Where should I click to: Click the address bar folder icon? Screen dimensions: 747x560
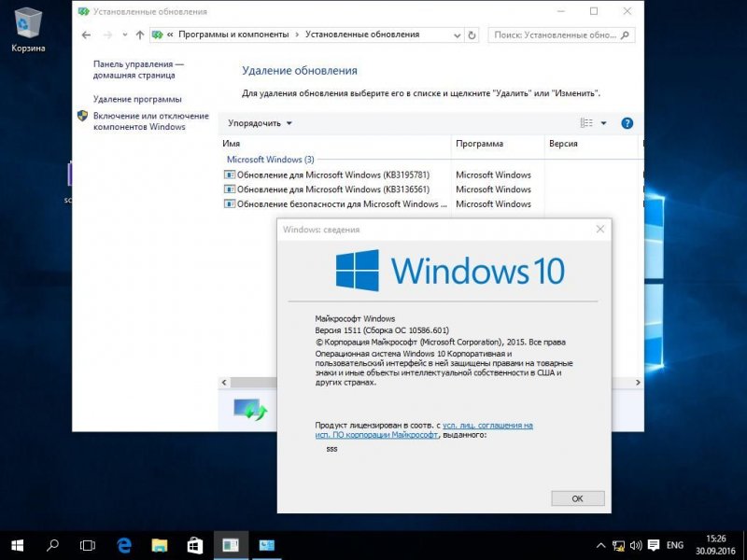157,35
